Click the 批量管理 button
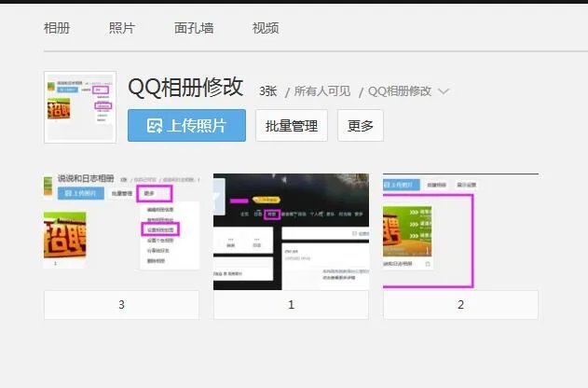 pos(292,125)
